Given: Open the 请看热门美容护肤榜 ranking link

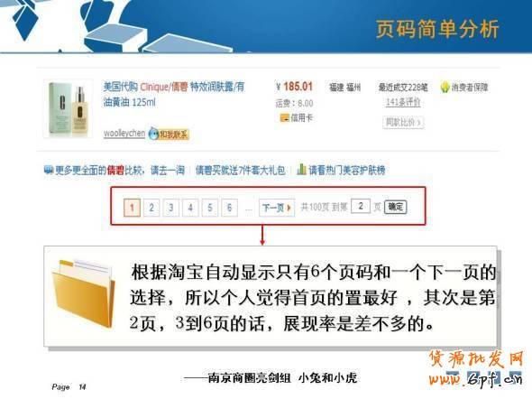Looking at the screenshot, I should pyautogui.click(x=347, y=170).
